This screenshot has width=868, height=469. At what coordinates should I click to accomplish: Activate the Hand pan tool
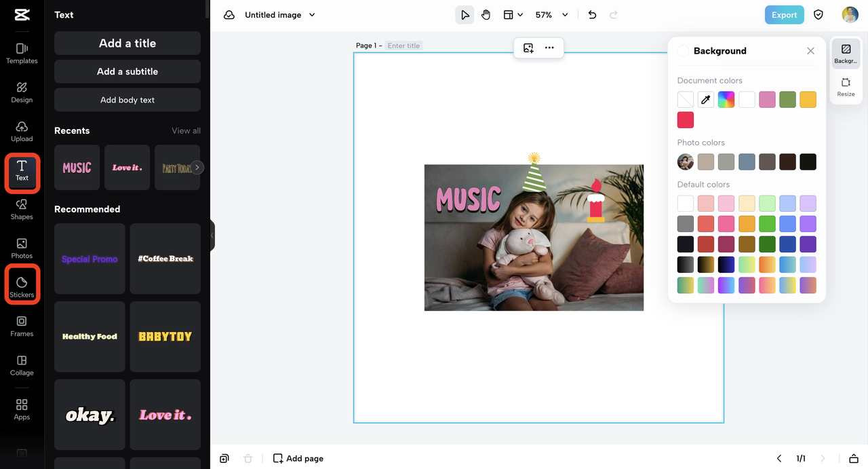pyautogui.click(x=486, y=15)
